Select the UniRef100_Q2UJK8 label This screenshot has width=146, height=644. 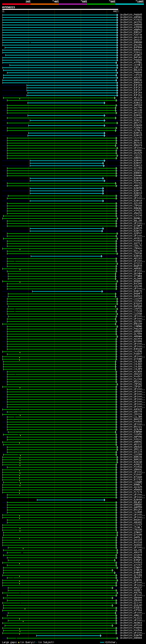point(131,203)
